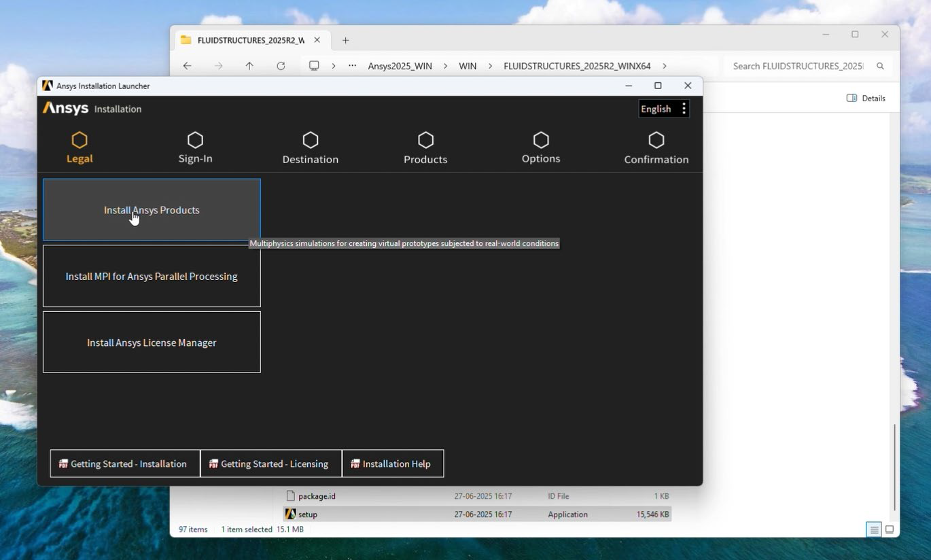
Task: Open Getting Started - Installation PDF
Action: click(125, 463)
